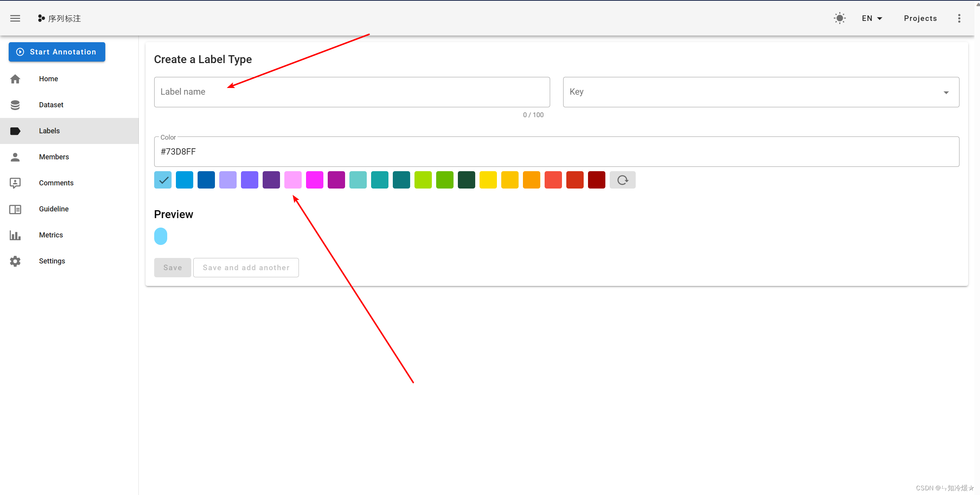This screenshot has width=980, height=495.
Task: Click Start Annotation button
Action: pyautogui.click(x=57, y=52)
